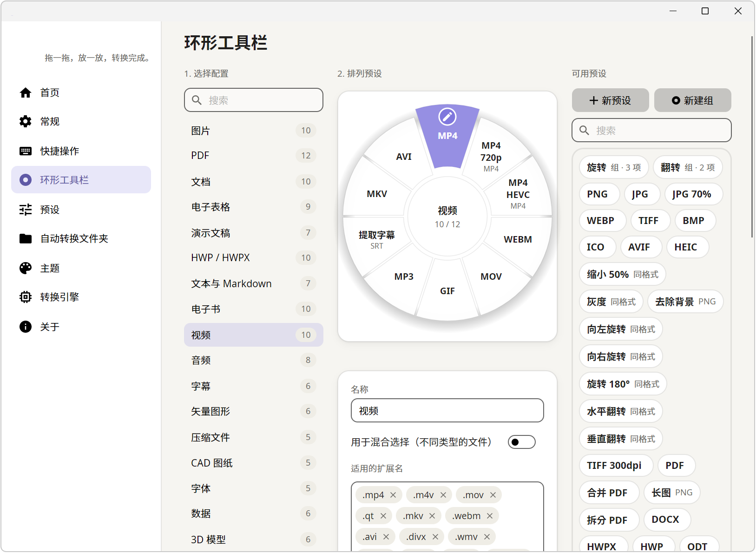756x553 pixels.
Task: Remove the .m4v extension tag
Action: tap(443, 495)
